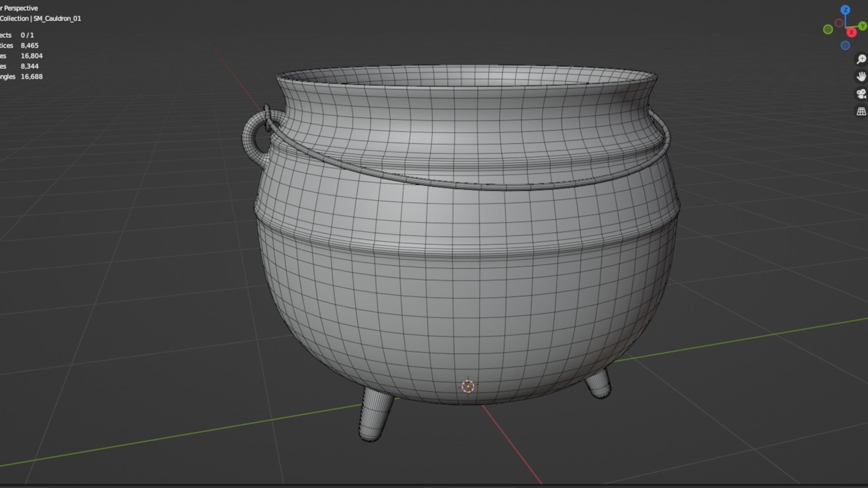Click the cauldron's right leg

tap(598, 384)
